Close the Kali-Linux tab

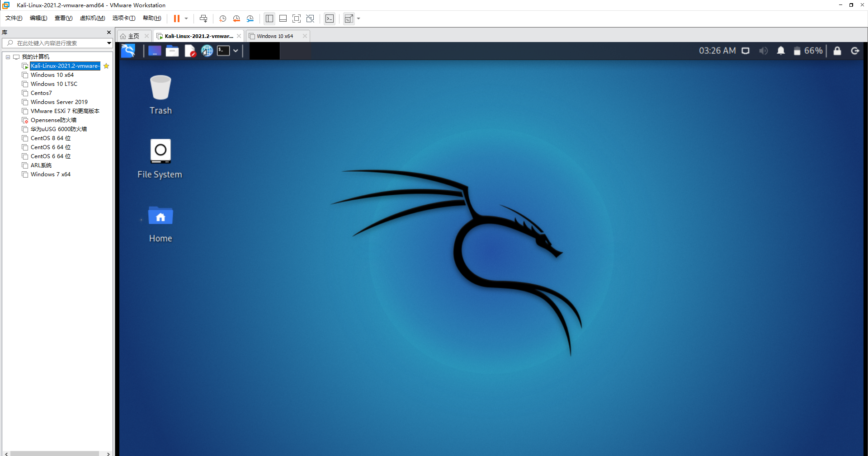tap(239, 36)
